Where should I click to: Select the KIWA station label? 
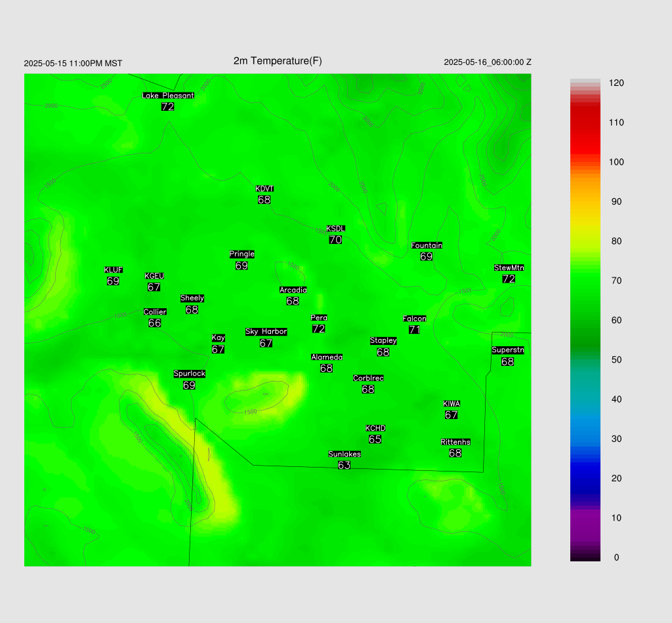point(451,404)
